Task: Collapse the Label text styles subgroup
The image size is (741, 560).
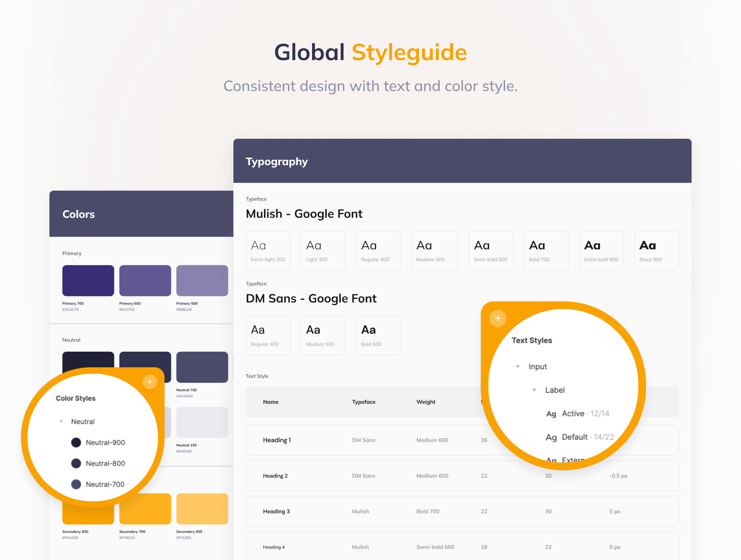Action: [x=534, y=390]
